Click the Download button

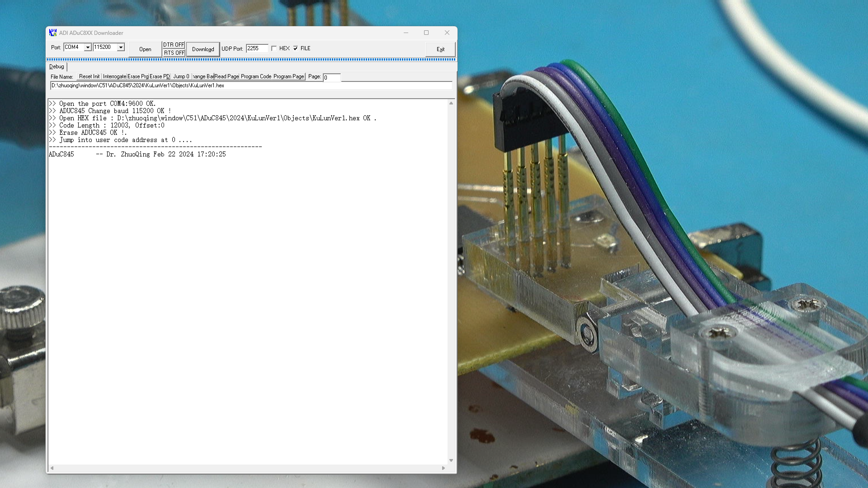pos(203,49)
